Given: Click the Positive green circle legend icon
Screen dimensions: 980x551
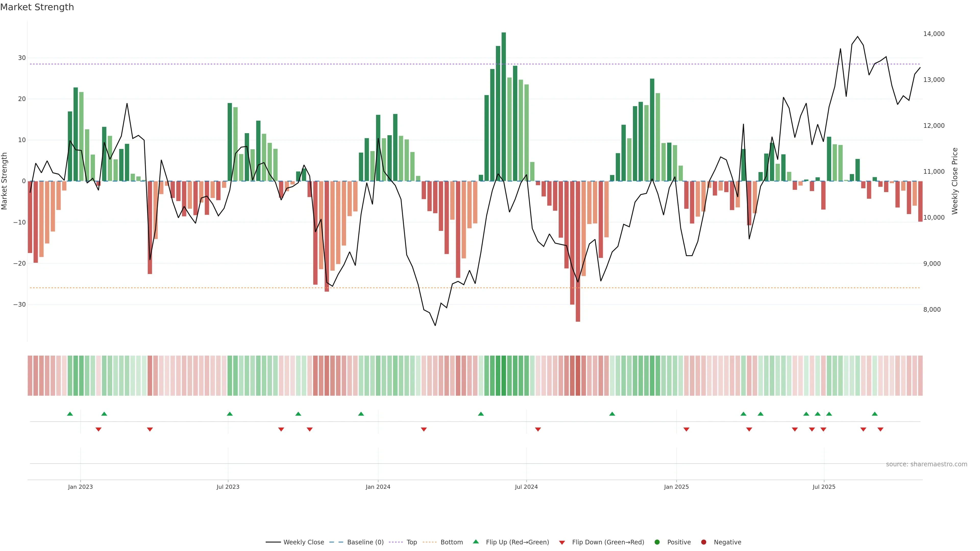Looking at the screenshot, I should point(657,542).
